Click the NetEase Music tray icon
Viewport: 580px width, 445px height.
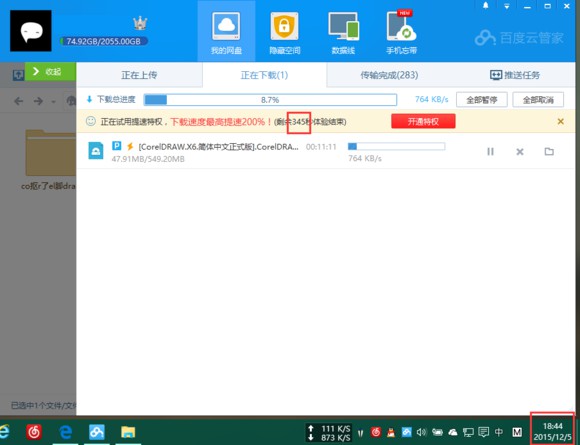click(x=375, y=432)
